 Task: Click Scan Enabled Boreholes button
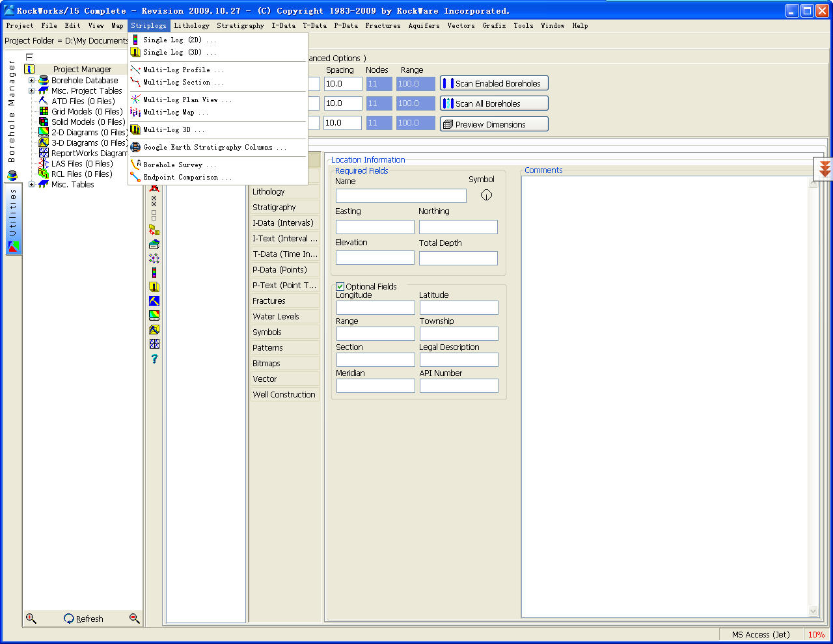[494, 83]
